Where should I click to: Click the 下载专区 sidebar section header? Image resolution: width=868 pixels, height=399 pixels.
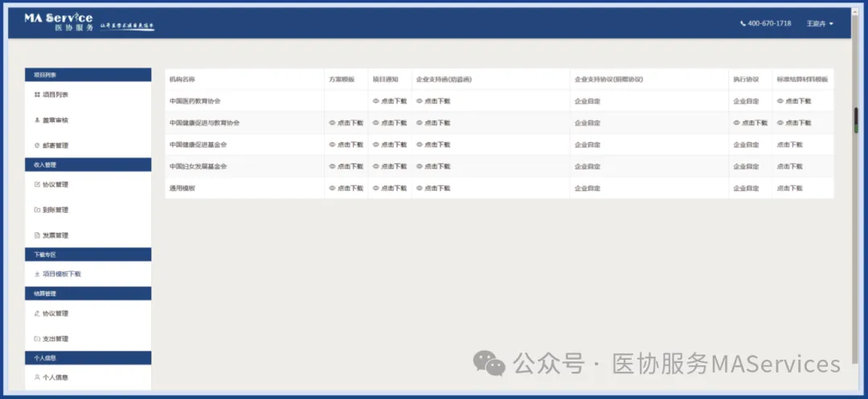(88, 254)
